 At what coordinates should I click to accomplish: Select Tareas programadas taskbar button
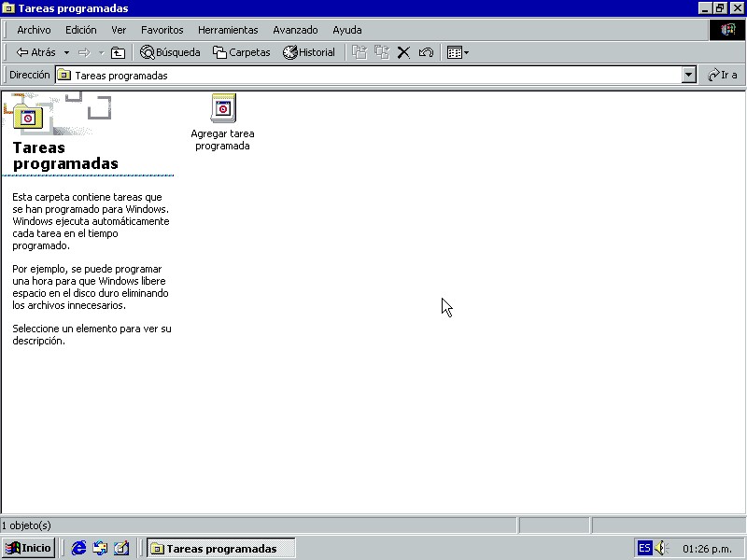point(221,548)
